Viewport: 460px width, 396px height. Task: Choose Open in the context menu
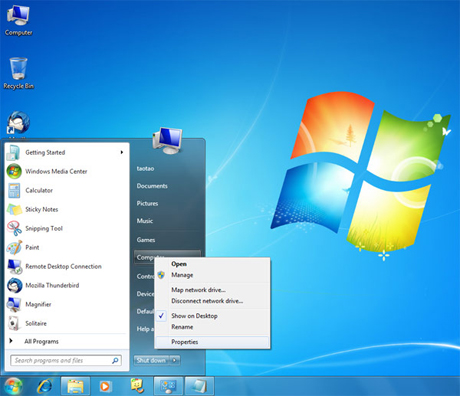[179, 264]
